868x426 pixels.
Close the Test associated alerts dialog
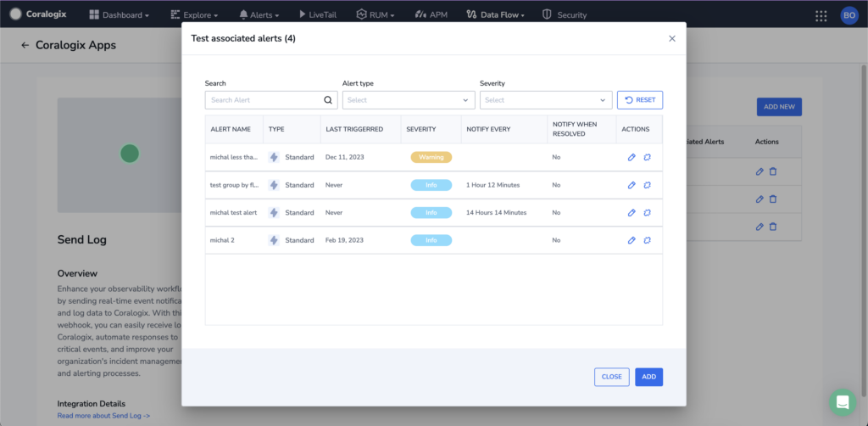(x=672, y=39)
